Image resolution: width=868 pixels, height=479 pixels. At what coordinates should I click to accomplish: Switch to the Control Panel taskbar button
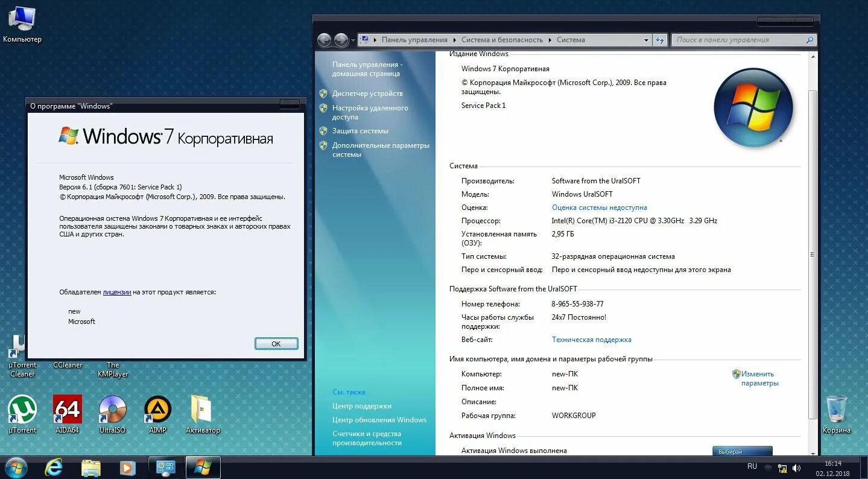166,468
